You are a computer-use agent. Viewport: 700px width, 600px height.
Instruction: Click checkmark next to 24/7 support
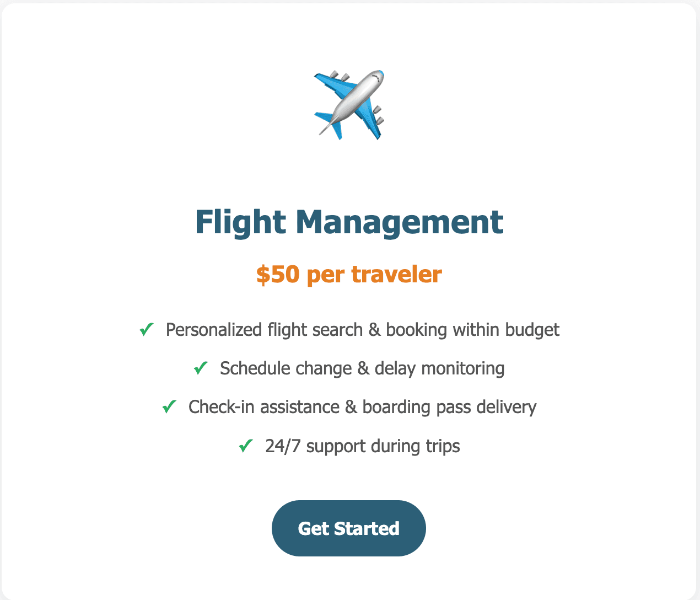245,446
